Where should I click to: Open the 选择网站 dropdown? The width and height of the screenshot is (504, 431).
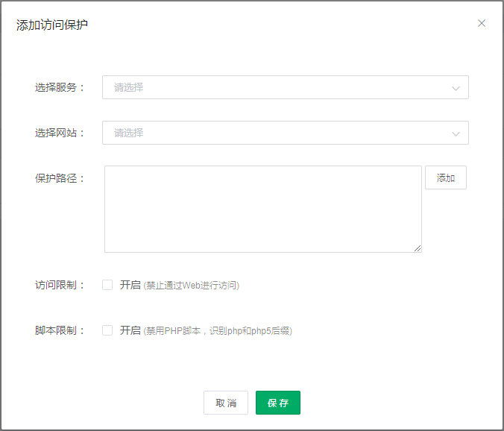point(285,133)
